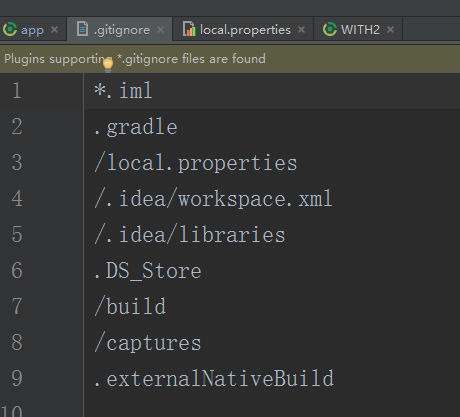Click the .DS_Store line
This screenshot has width=460, height=417.
pos(148,271)
